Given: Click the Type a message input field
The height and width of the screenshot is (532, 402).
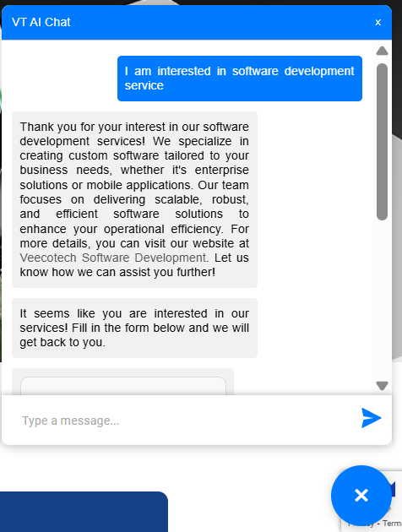Looking at the screenshot, I should [185, 421].
